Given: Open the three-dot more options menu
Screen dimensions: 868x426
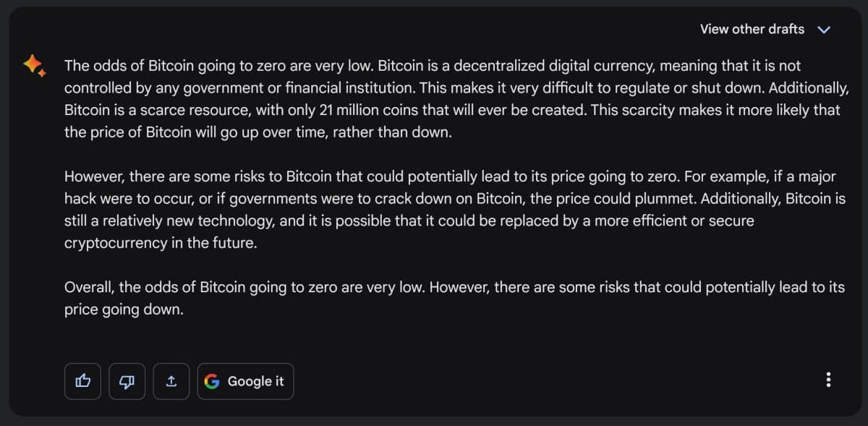Looking at the screenshot, I should [x=828, y=380].
